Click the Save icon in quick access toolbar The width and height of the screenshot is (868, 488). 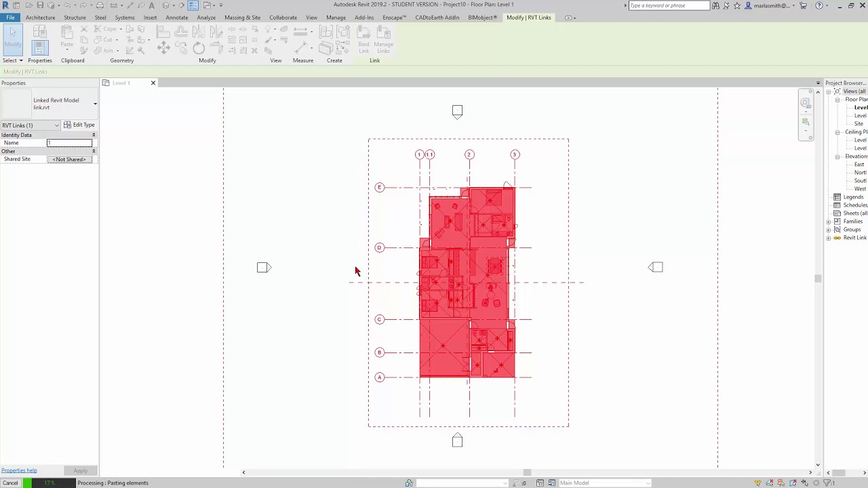40,5
